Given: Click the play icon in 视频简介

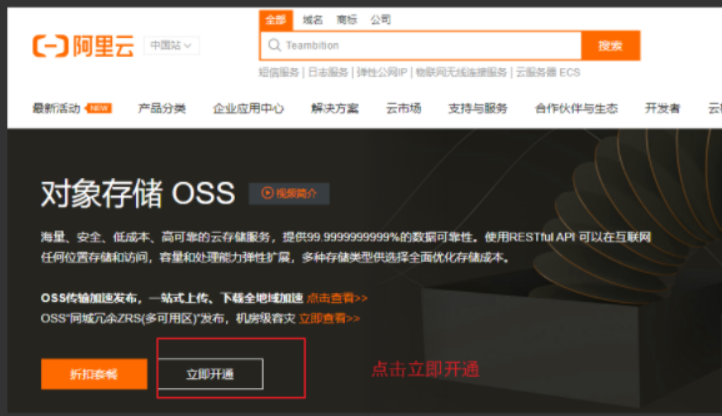Looking at the screenshot, I should click(x=267, y=193).
